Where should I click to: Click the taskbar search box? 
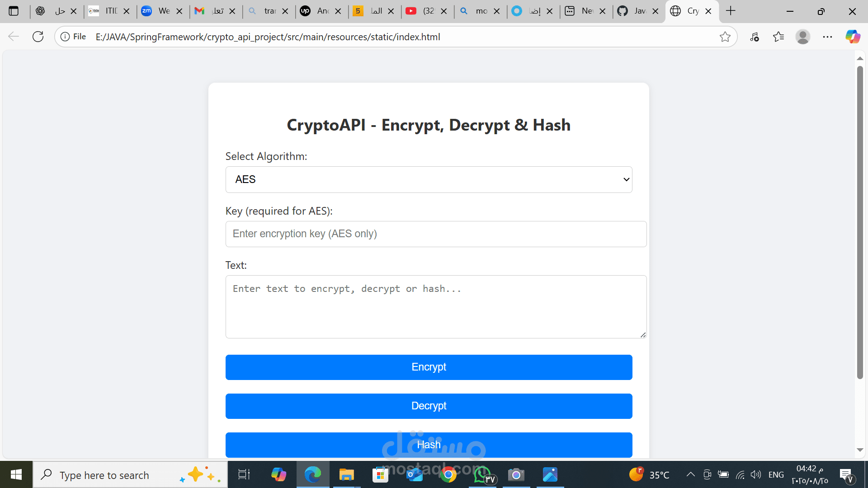click(x=130, y=474)
